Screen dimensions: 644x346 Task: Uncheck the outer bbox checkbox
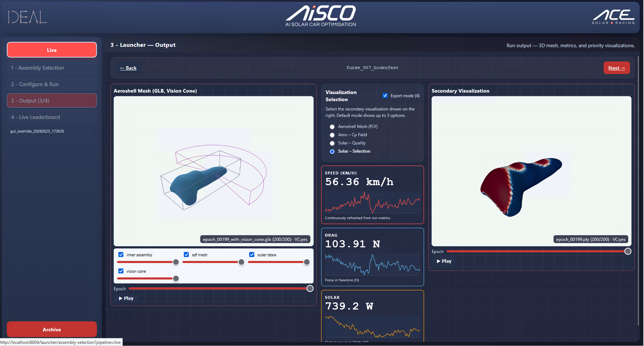[252, 254]
